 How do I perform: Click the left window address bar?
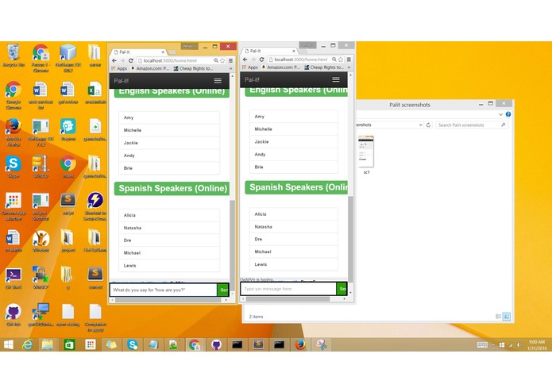(x=175, y=60)
